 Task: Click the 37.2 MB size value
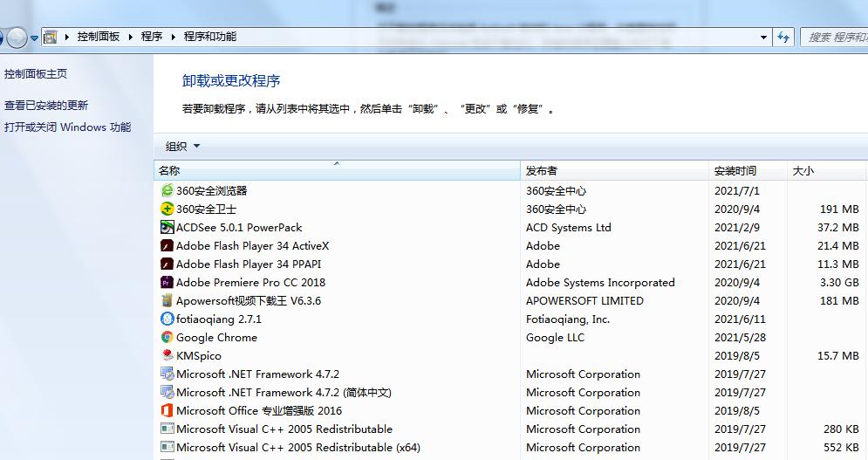(x=838, y=227)
